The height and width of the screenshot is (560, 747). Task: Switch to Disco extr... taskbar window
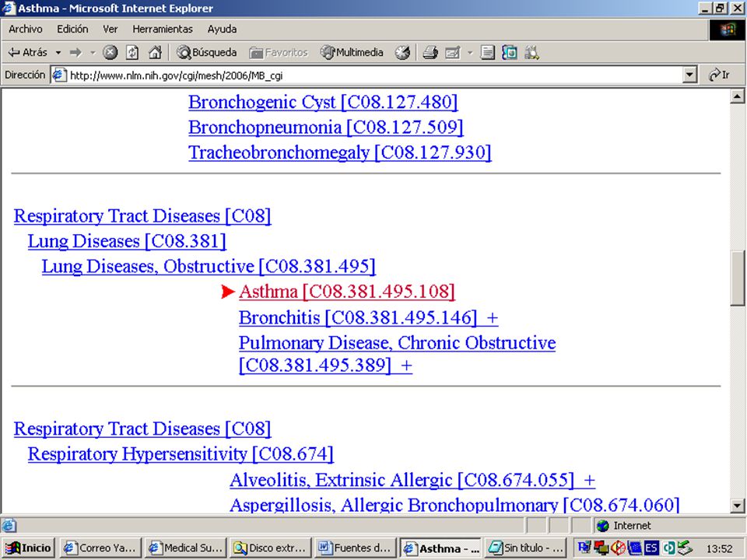pyautogui.click(x=270, y=548)
